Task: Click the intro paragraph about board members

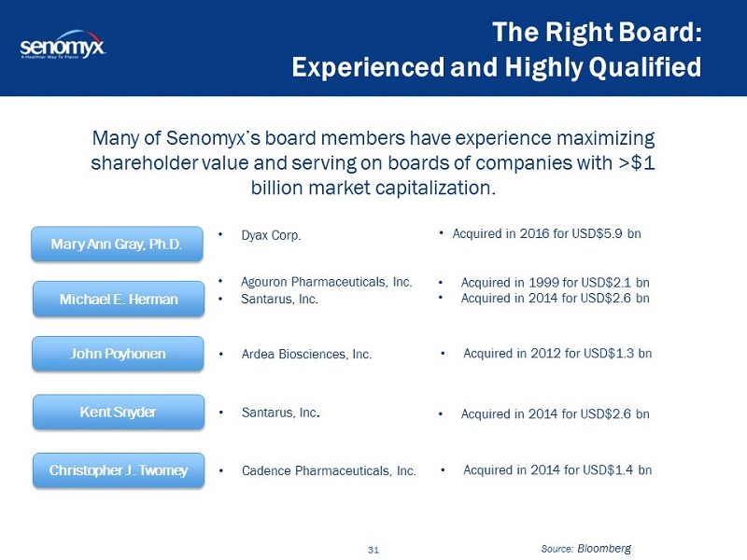Action: point(373,162)
